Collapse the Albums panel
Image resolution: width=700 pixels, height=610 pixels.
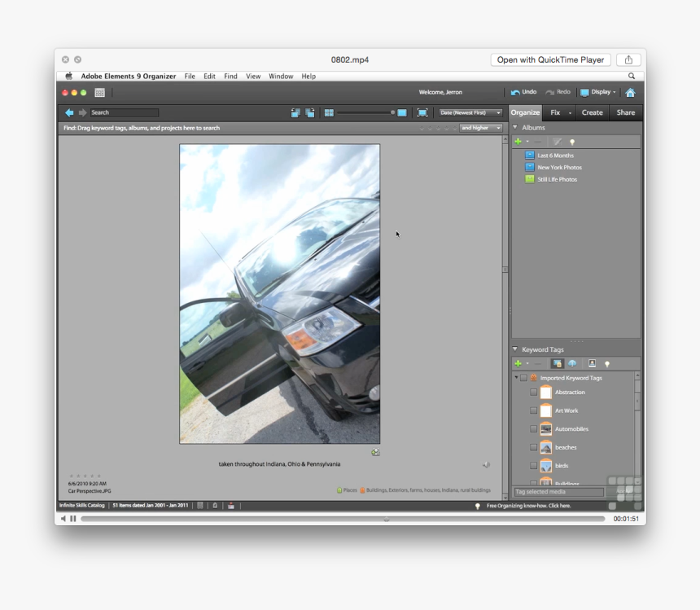[x=514, y=127]
